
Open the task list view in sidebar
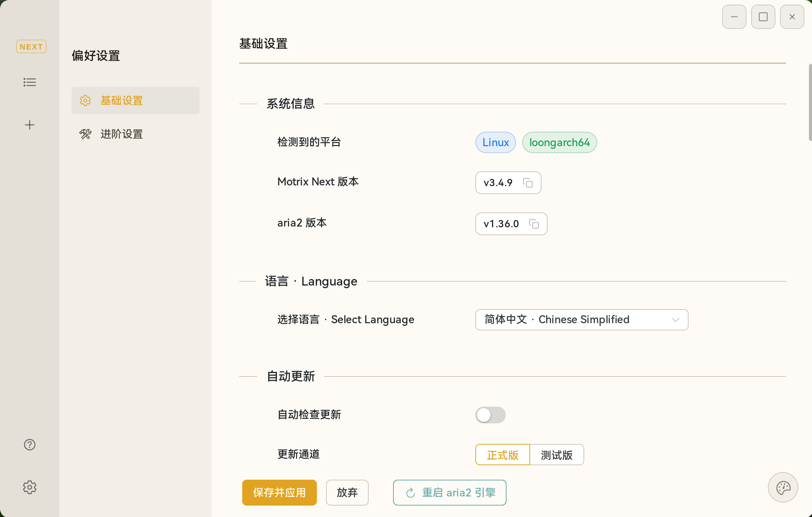[x=30, y=82]
